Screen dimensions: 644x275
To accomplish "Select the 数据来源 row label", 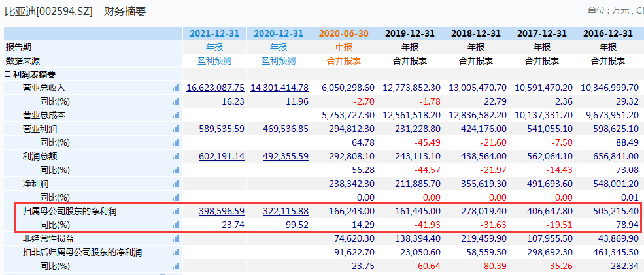I will coord(23,61).
